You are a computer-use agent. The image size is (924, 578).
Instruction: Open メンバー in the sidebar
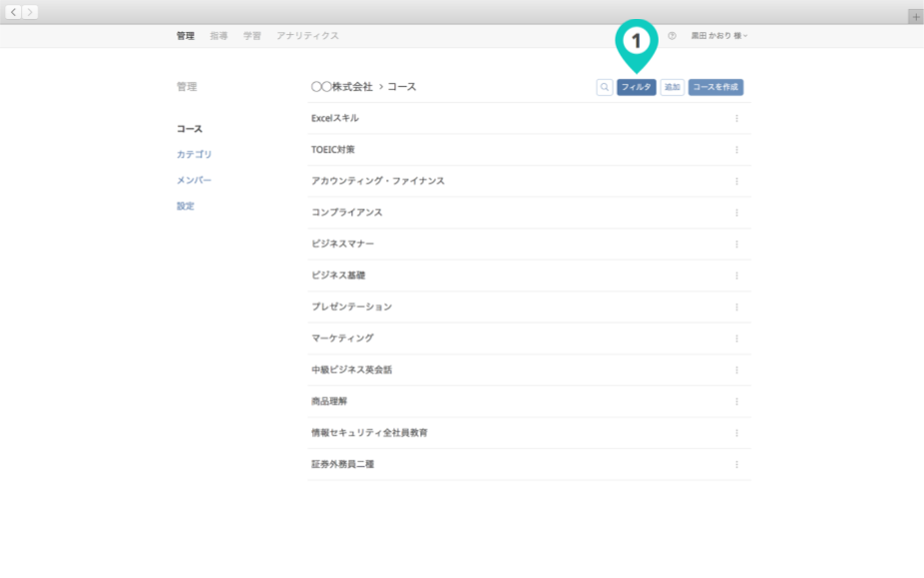click(194, 181)
